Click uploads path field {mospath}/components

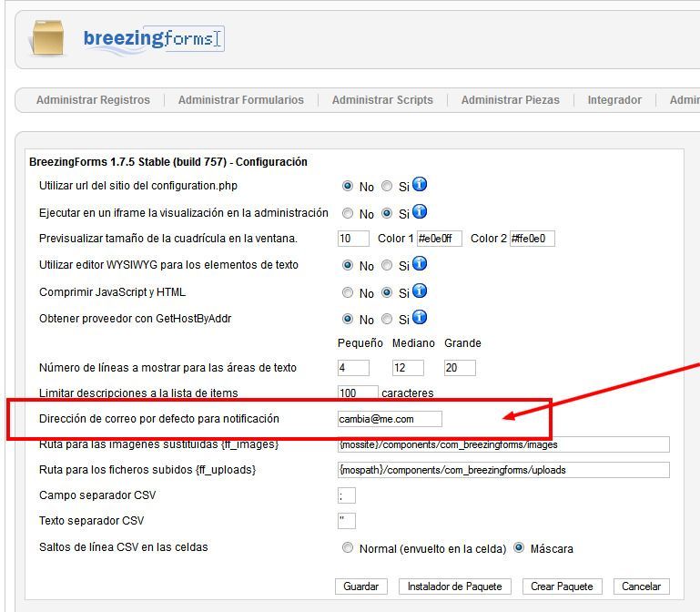(x=503, y=470)
